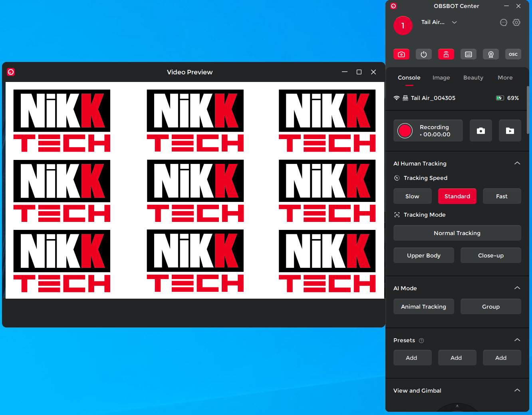This screenshot has height=415, width=532.
Task: Switch to the More tab
Action: pyautogui.click(x=505, y=78)
